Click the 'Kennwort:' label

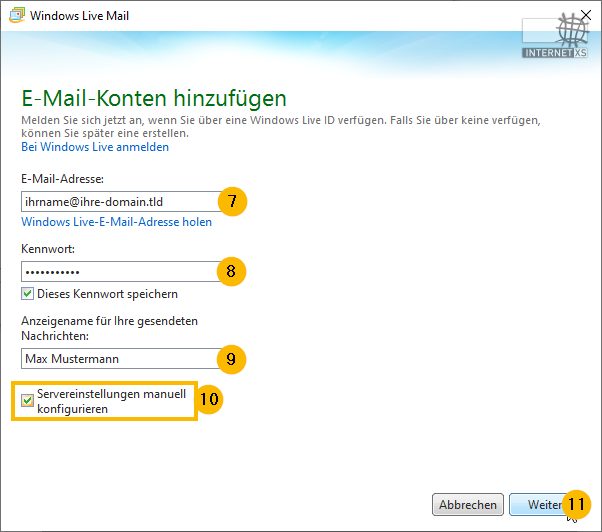pyautogui.click(x=48, y=249)
